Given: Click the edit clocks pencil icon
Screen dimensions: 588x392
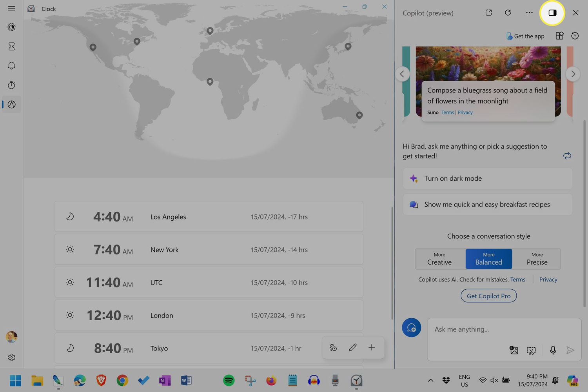Looking at the screenshot, I should (x=352, y=347).
